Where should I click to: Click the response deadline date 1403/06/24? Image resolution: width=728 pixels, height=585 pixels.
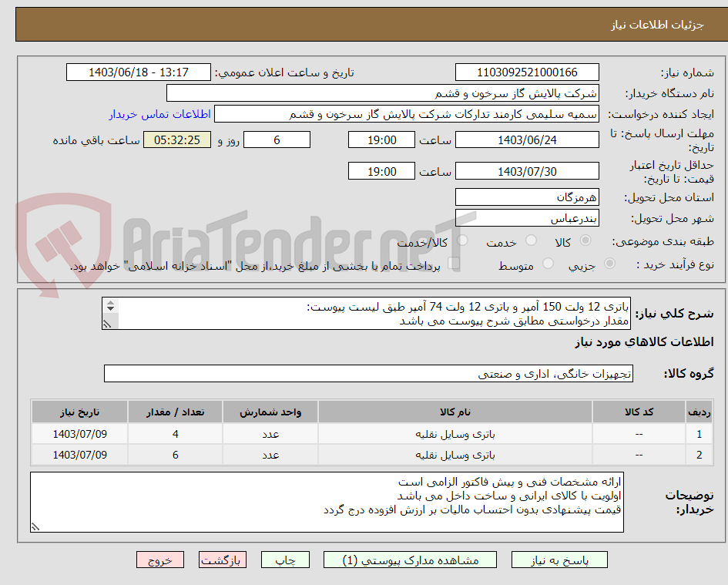527,140
